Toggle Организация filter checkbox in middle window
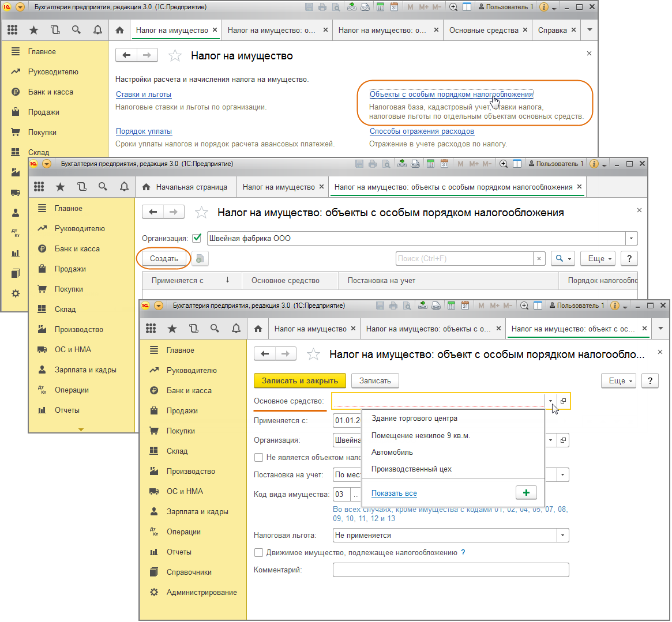This screenshot has height=622, width=672. point(197,238)
